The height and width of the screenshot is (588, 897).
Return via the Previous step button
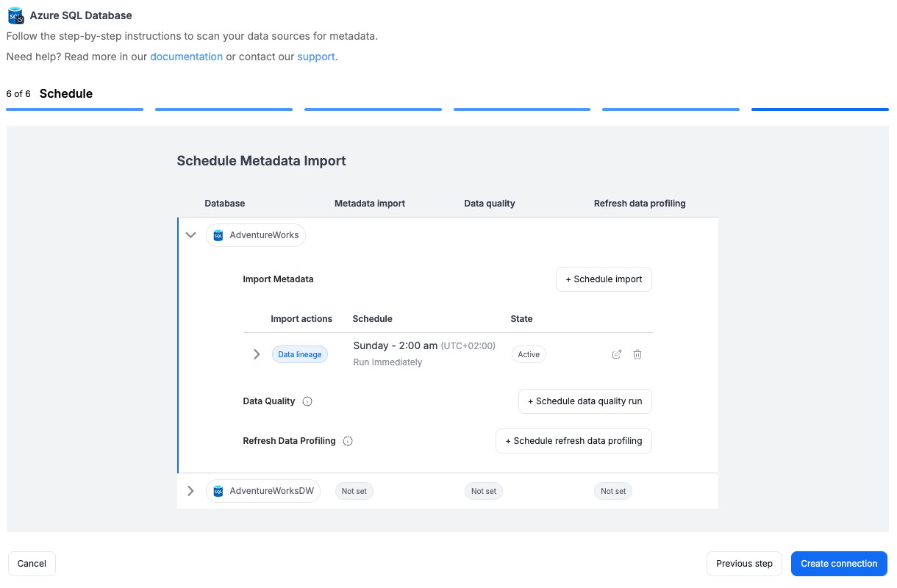[x=744, y=564]
